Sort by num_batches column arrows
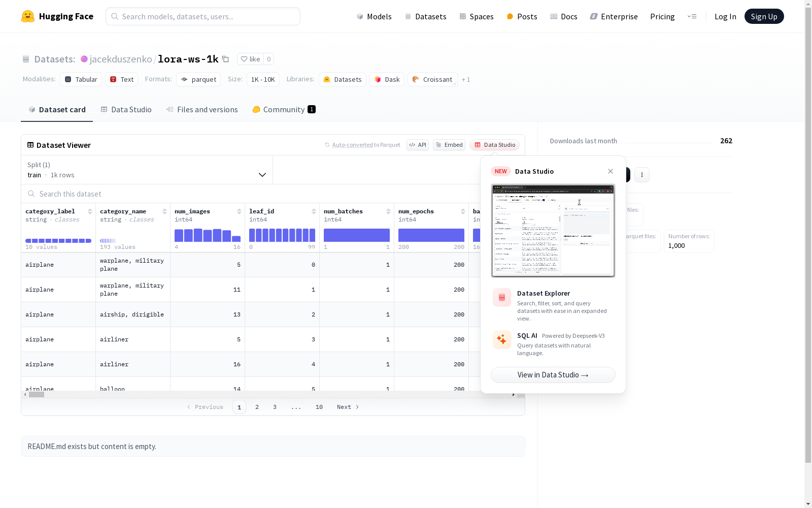This screenshot has width=812, height=508. (x=388, y=211)
